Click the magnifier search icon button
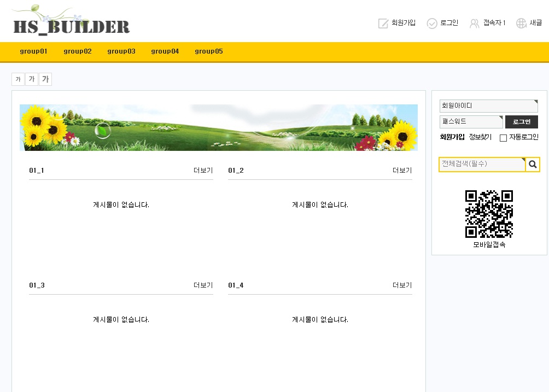The height and width of the screenshot is (392, 549). point(533,164)
